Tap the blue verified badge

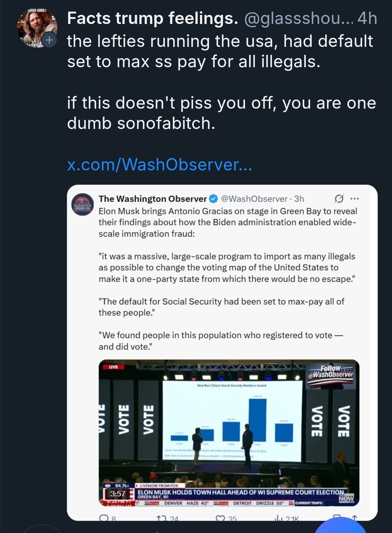tap(214, 199)
